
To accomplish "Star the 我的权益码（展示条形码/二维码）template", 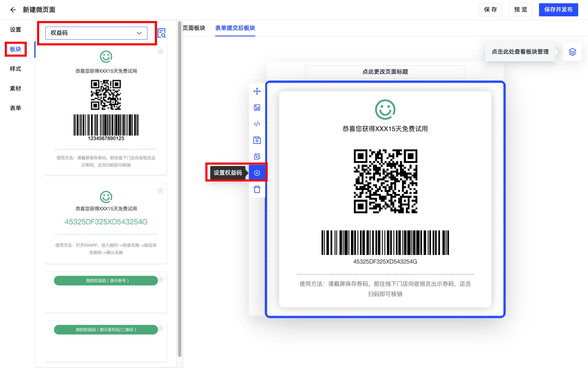I will 161,328.
